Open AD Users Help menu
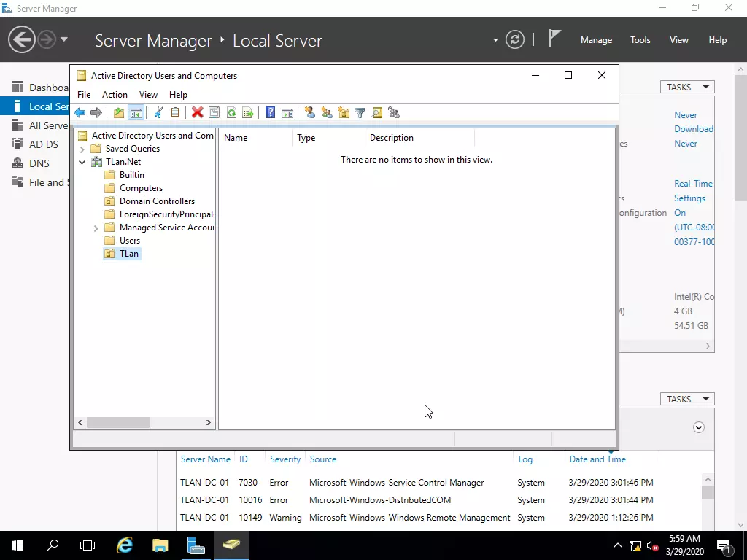The height and width of the screenshot is (560, 747). pyautogui.click(x=178, y=95)
